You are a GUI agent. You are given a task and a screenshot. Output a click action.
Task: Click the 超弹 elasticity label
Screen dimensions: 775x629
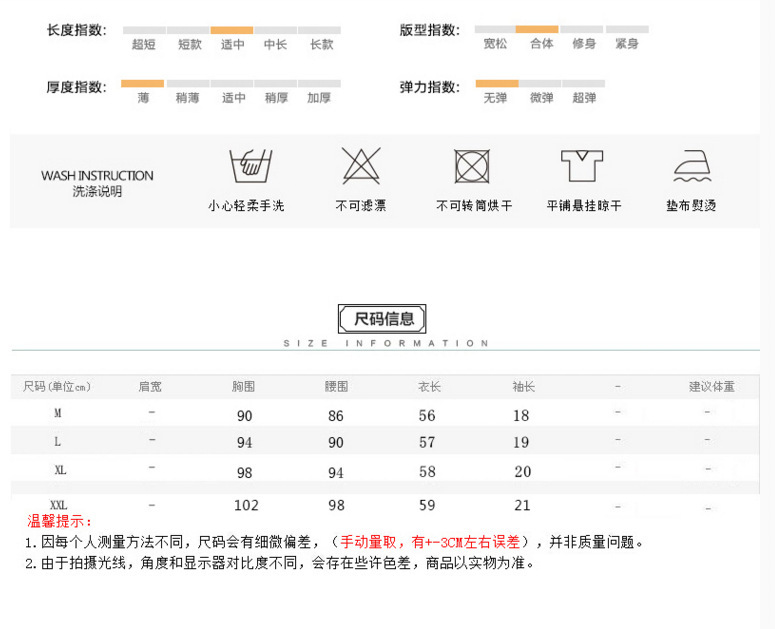pyautogui.click(x=584, y=98)
